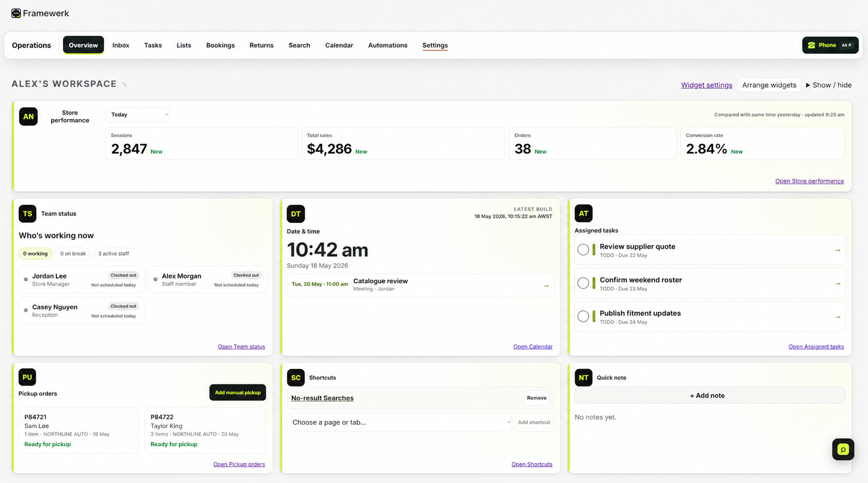Click the TS Team status badge icon
868x483 pixels.
[x=27, y=214]
